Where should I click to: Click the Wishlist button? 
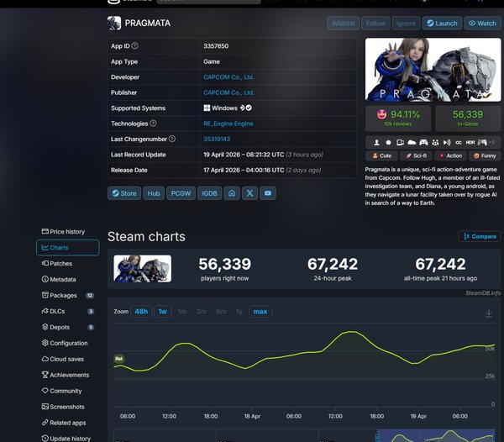pyautogui.click(x=344, y=24)
